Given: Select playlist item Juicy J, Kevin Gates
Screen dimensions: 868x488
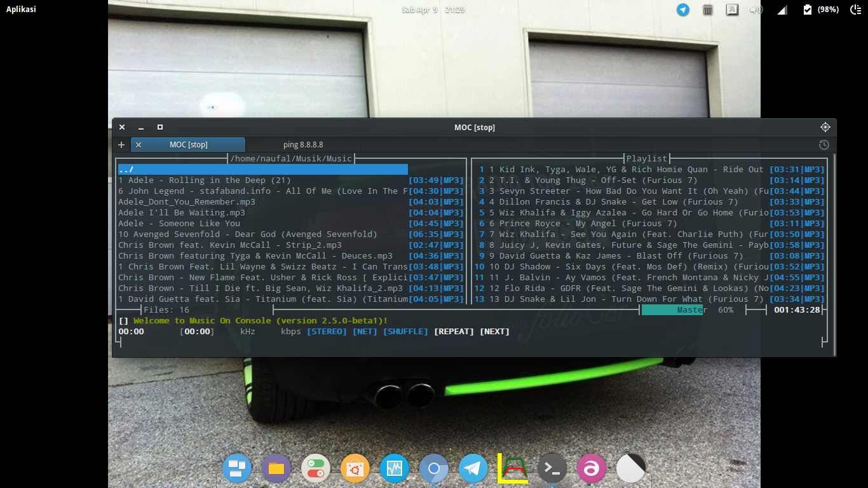Looking at the screenshot, I should (x=649, y=245).
